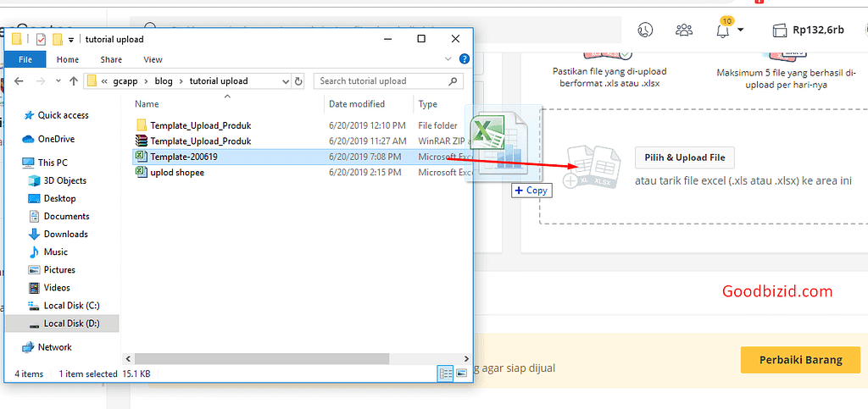Select the Template_Upload_Produk folder
The image size is (868, 409).
tap(200, 125)
